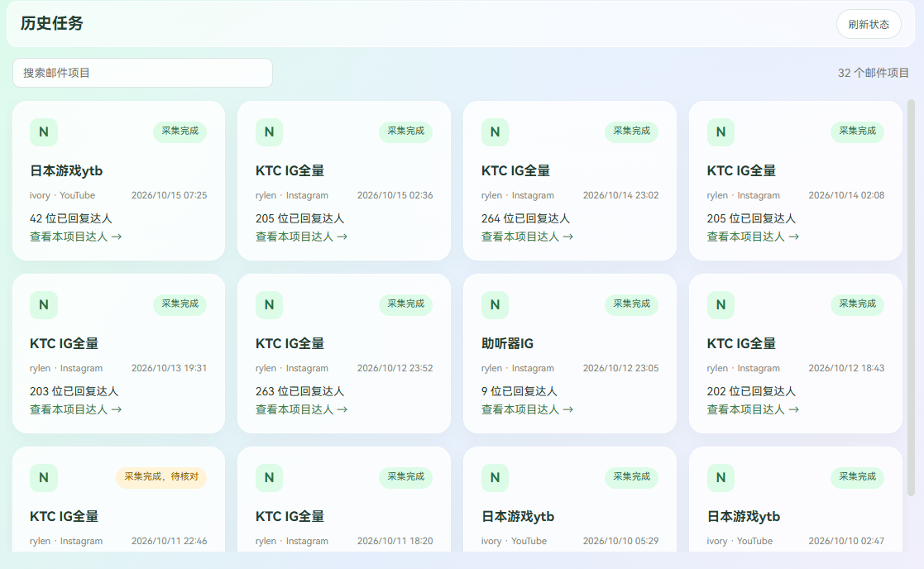This screenshot has height=569, width=924.
Task: Open 查看本项目达人 link for 助听器IG card
Action: point(527,409)
